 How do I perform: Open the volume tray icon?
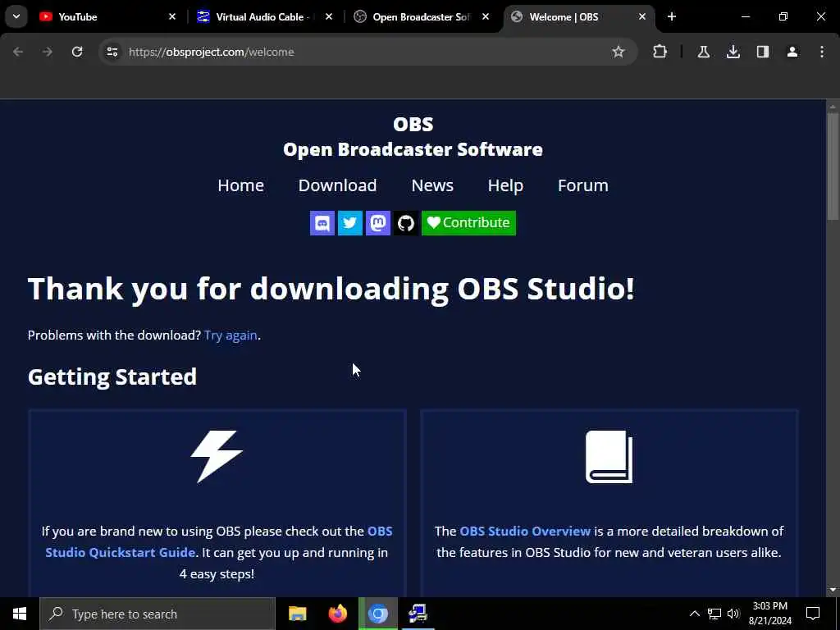pos(733,614)
